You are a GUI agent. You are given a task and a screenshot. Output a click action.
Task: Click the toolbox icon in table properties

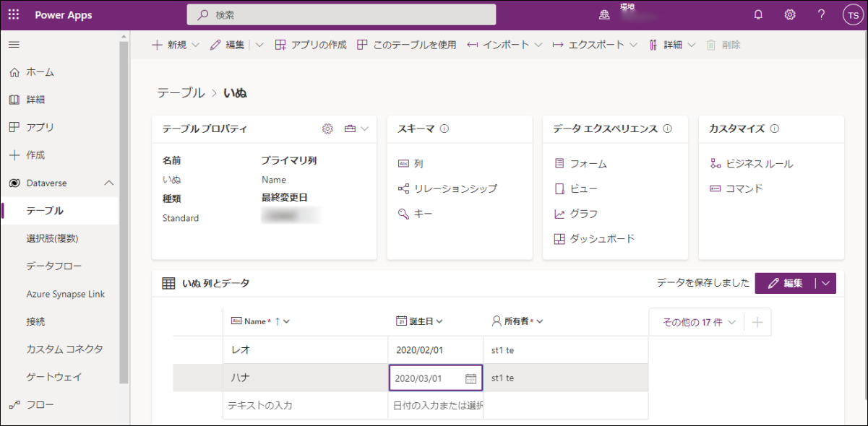pyautogui.click(x=351, y=129)
